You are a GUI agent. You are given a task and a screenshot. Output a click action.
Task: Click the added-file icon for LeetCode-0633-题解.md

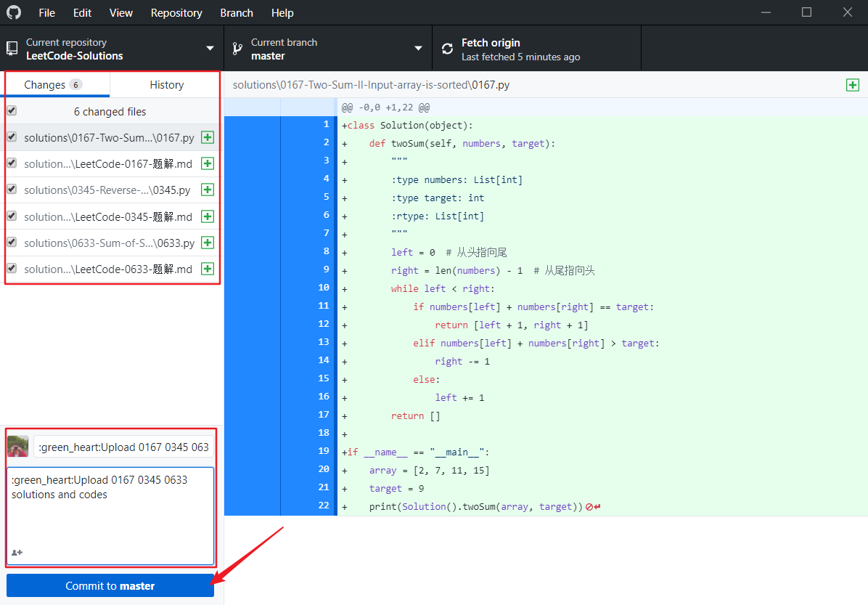(x=208, y=269)
